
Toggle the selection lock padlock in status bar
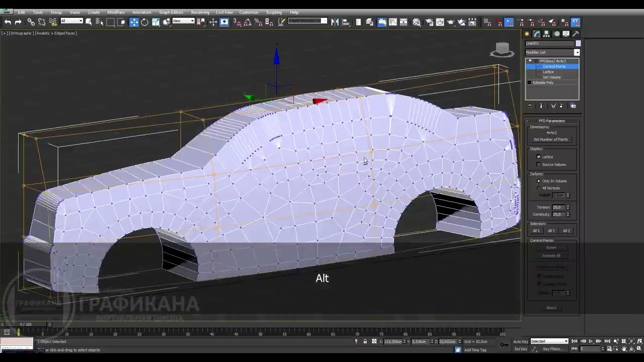click(x=365, y=341)
